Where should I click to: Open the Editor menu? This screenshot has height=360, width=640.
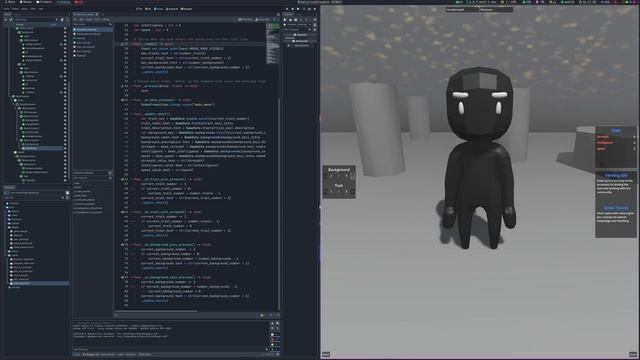[33, 9]
